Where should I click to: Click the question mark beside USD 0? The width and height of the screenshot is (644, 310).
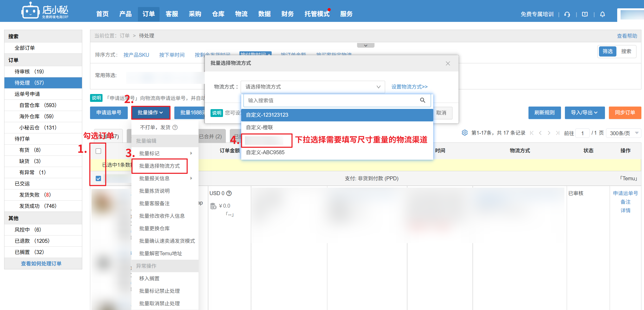(x=229, y=193)
